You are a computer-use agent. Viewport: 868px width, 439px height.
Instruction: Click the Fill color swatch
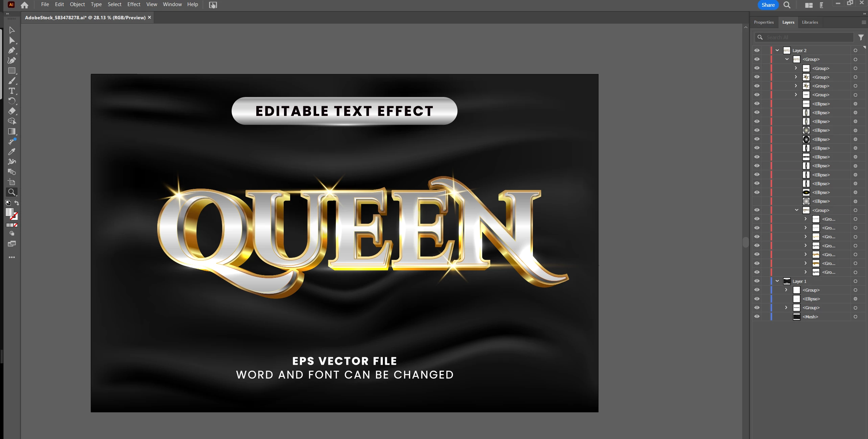click(9, 212)
